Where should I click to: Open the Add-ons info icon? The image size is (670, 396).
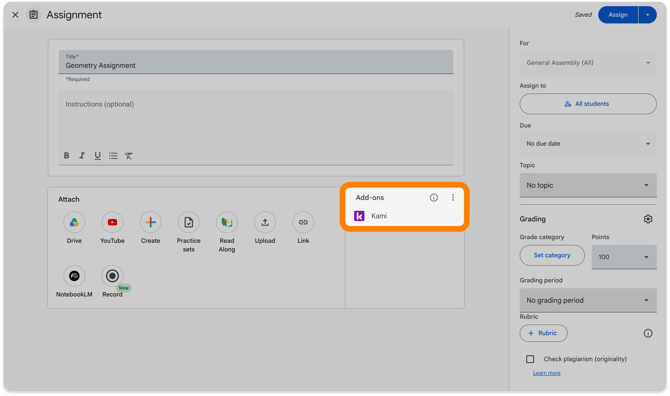pos(434,197)
